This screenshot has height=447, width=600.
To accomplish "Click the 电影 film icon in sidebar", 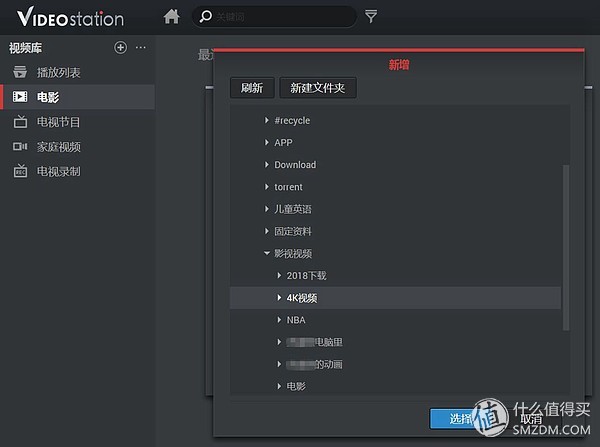I will (20, 96).
